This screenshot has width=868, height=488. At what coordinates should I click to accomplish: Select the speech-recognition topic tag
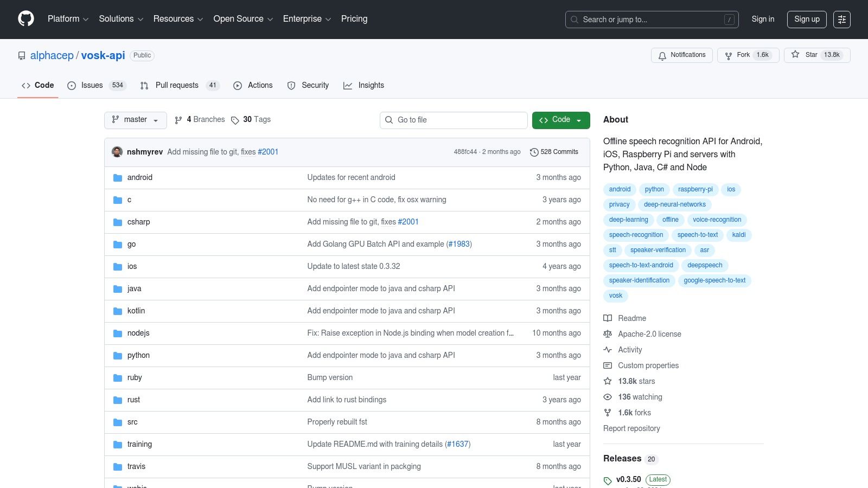(636, 235)
